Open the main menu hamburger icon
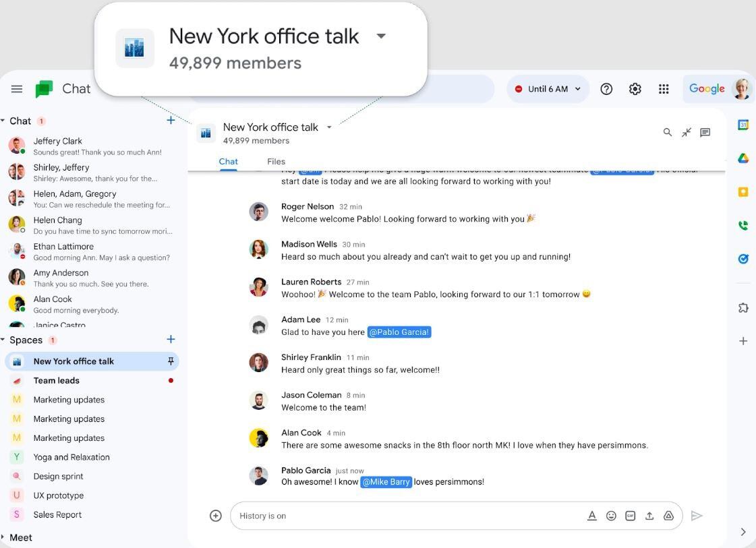This screenshot has height=548, width=756. [17, 89]
